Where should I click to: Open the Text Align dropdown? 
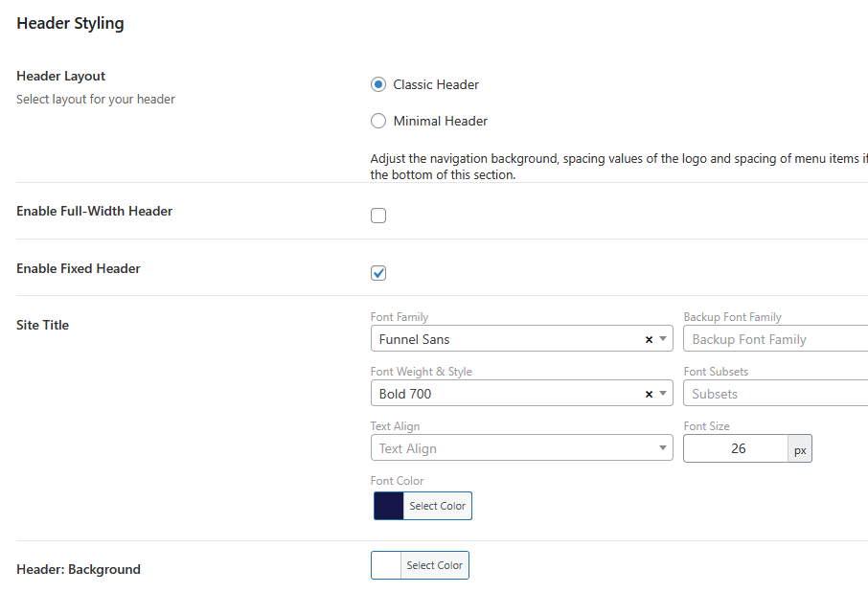[x=521, y=448]
